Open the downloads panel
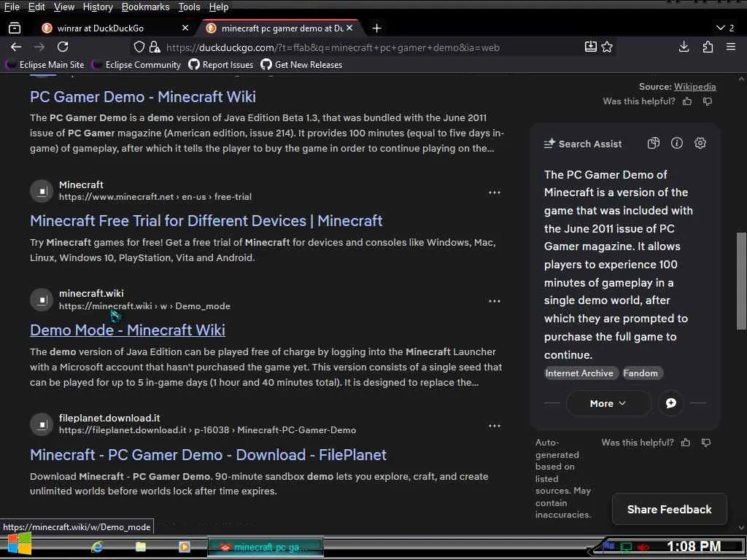 [684, 47]
